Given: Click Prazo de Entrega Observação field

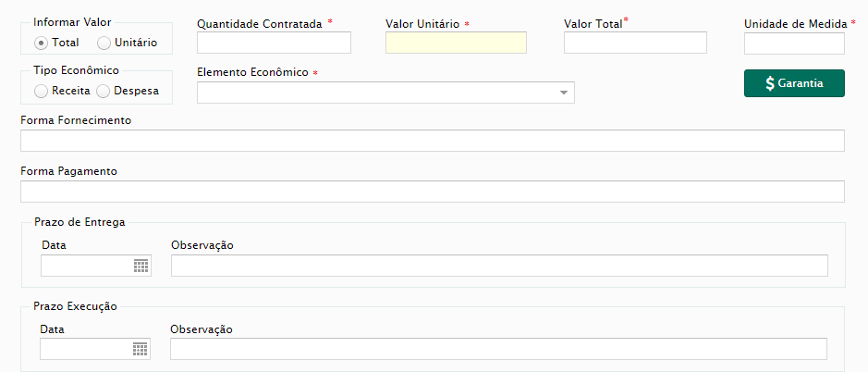Looking at the screenshot, I should [499, 266].
